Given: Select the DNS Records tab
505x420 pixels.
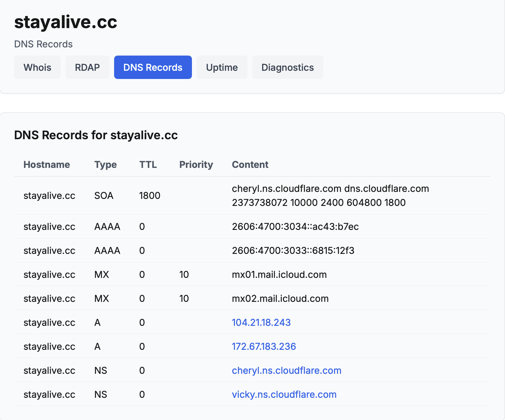Looking at the screenshot, I should coord(153,67).
